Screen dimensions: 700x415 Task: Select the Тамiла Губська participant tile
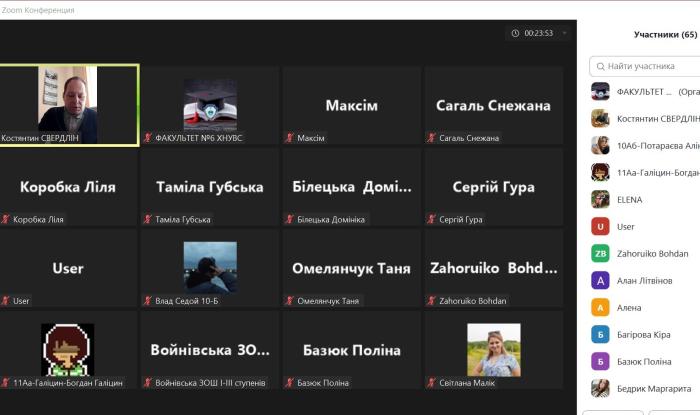point(210,187)
